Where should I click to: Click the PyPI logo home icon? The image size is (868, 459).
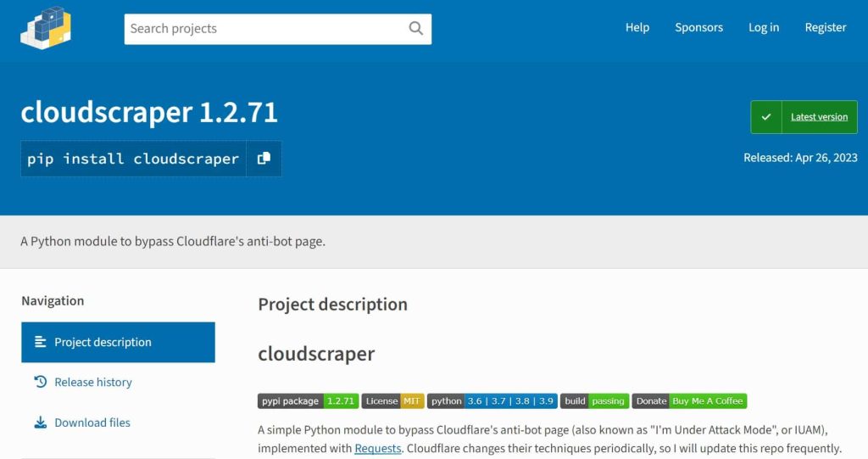[x=46, y=28]
